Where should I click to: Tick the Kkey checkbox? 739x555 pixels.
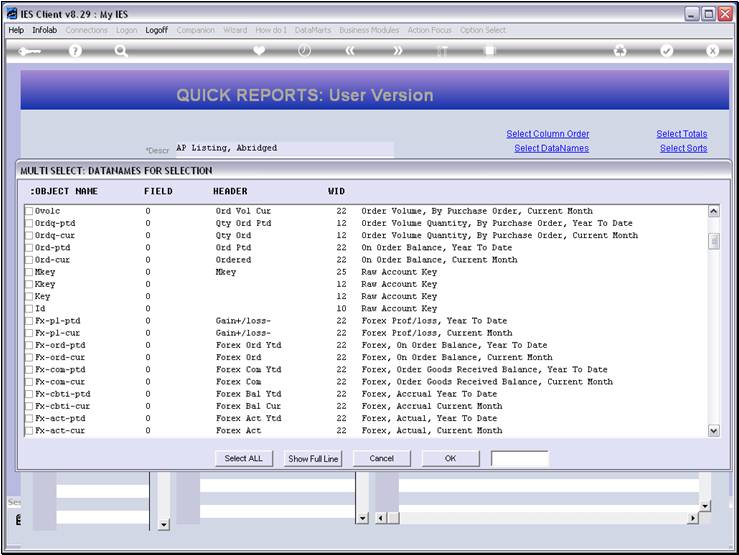[x=29, y=285]
